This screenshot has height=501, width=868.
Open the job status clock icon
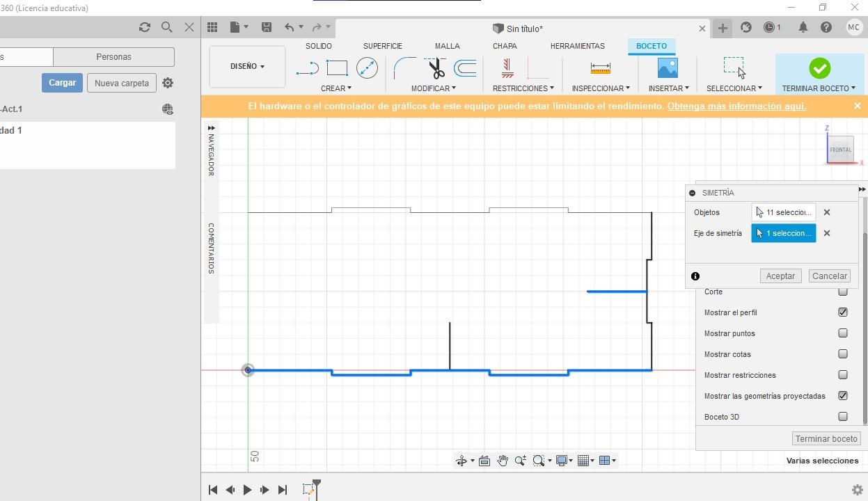tap(769, 27)
